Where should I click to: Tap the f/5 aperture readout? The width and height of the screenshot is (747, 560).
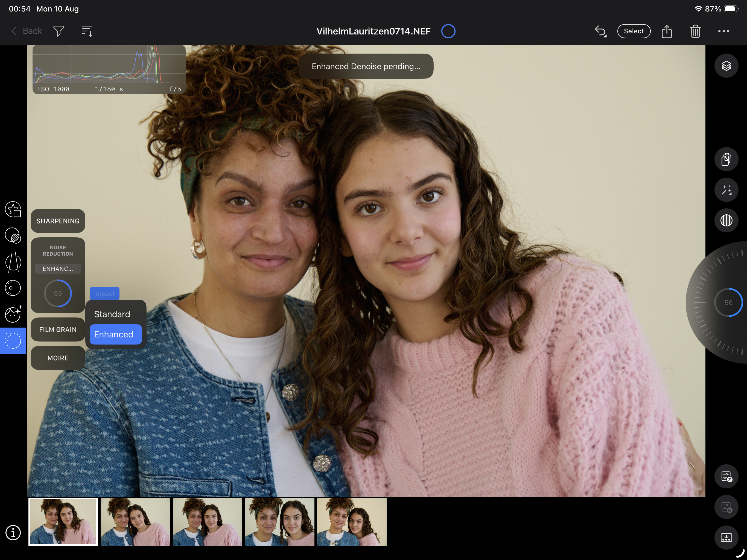pos(175,89)
